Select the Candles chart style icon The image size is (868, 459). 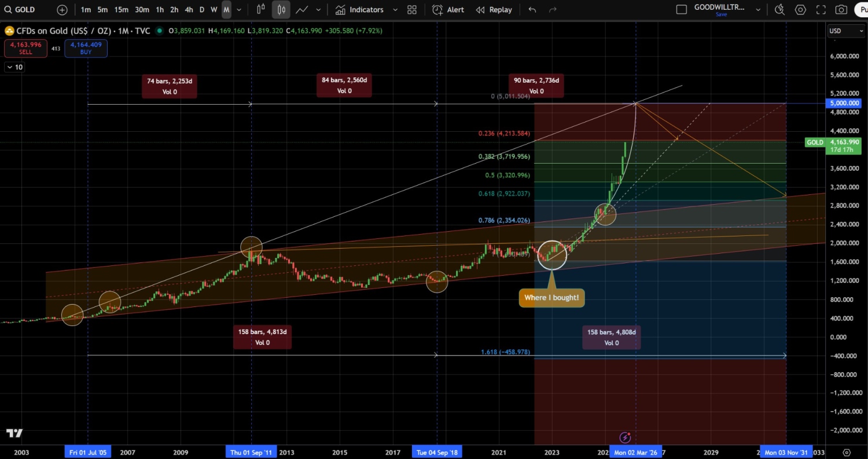[x=281, y=10]
